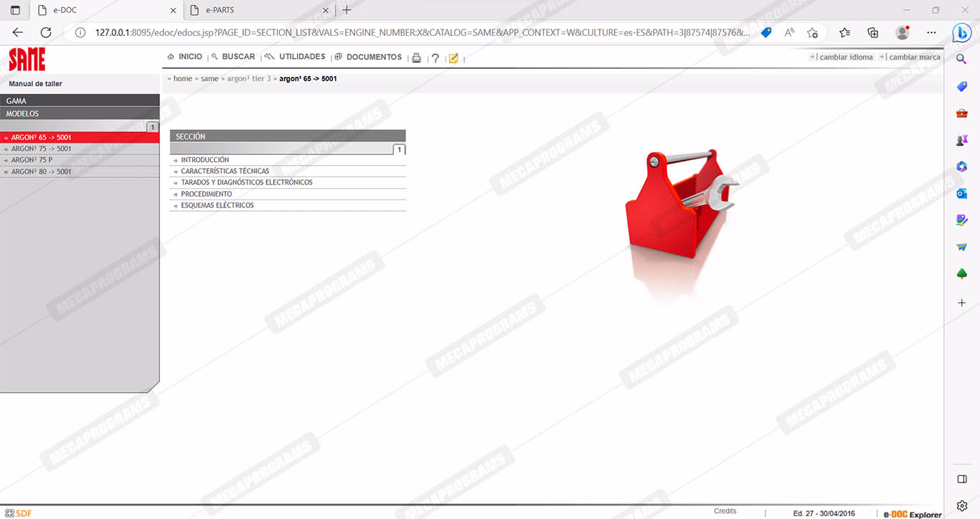Open the sidebar Shopping tag icon

click(962, 86)
